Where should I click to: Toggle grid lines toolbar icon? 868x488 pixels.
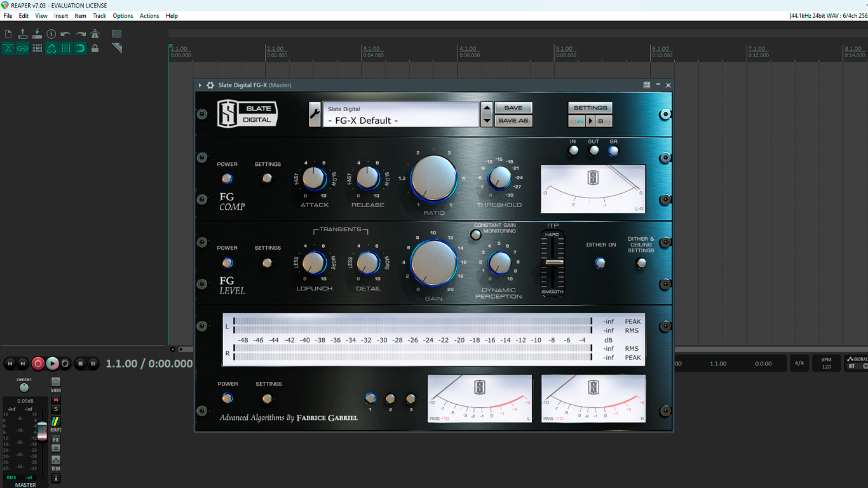pos(66,48)
